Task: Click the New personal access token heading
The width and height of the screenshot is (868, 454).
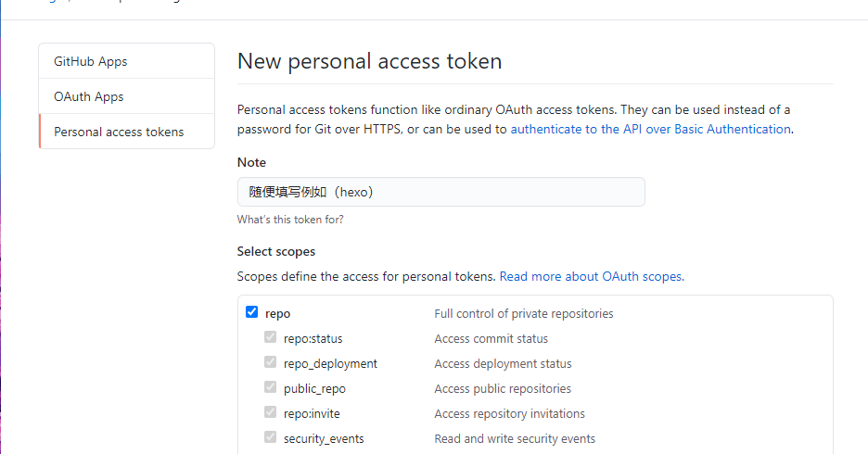Action: 369,61
